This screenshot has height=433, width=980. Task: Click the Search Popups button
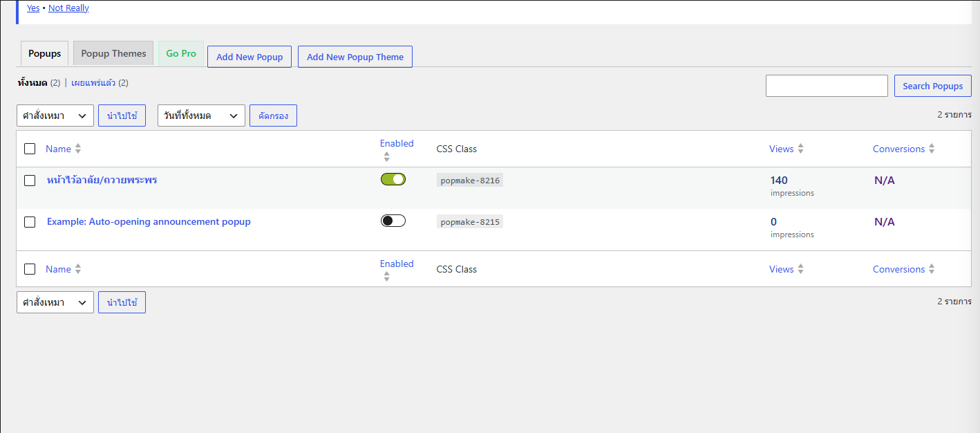pos(933,86)
